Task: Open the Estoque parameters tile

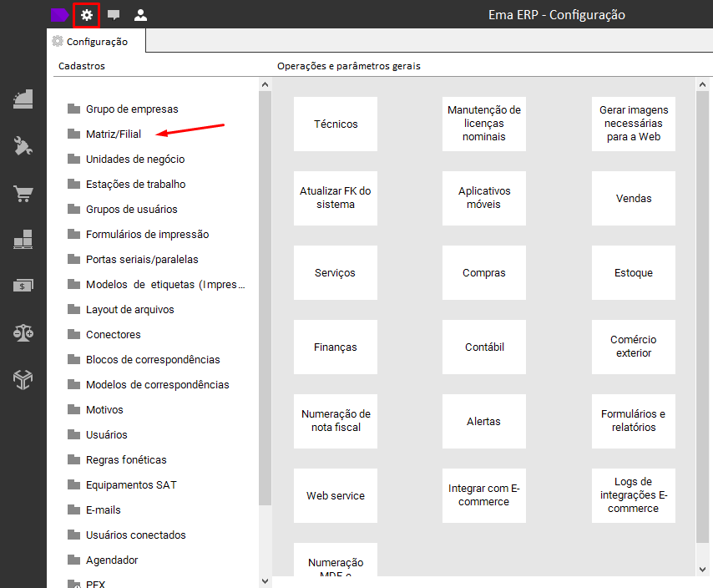Action: (x=634, y=272)
